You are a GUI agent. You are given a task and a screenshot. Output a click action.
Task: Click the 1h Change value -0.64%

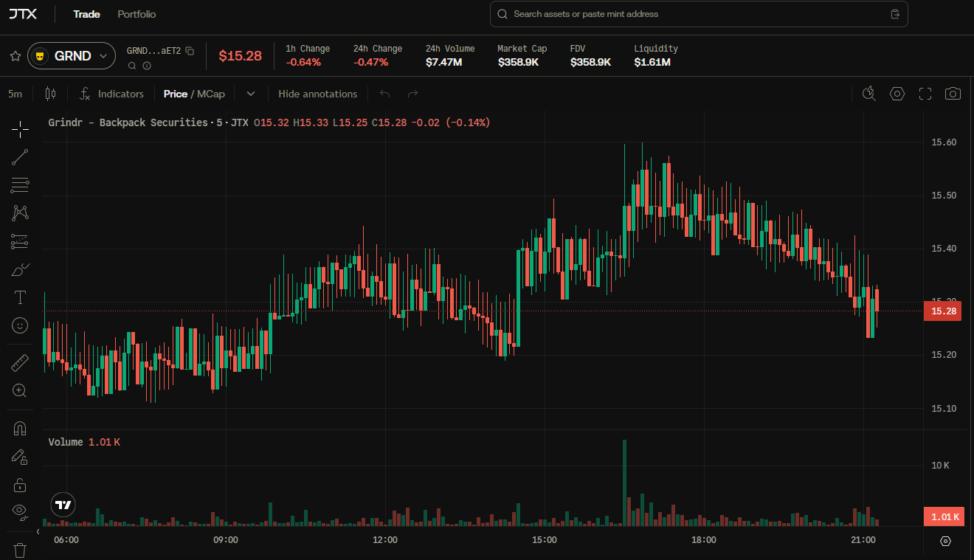click(303, 62)
